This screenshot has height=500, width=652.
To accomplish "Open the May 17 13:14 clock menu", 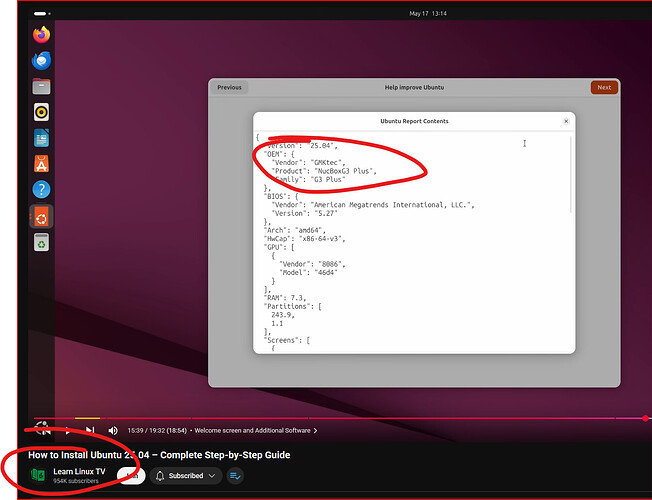I will (428, 14).
